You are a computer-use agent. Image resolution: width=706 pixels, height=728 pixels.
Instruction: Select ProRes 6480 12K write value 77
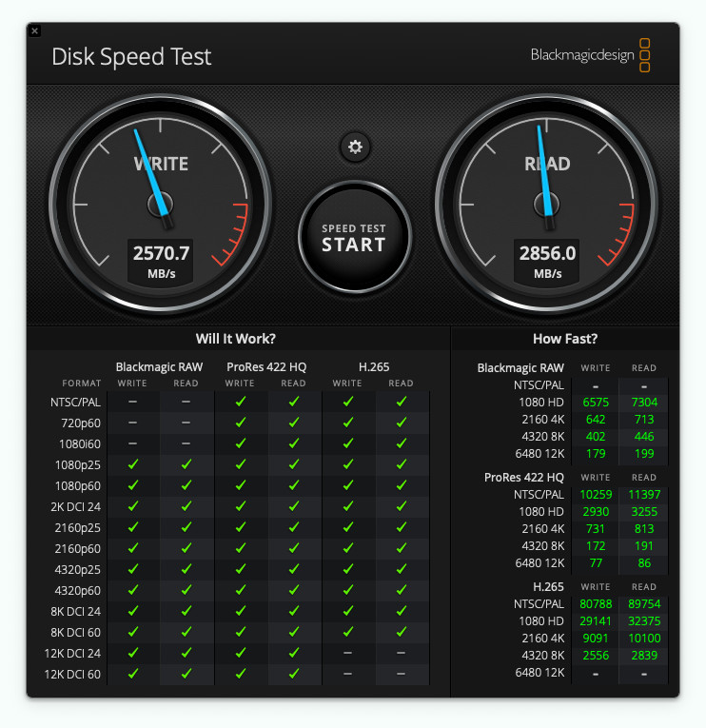pyautogui.click(x=596, y=563)
